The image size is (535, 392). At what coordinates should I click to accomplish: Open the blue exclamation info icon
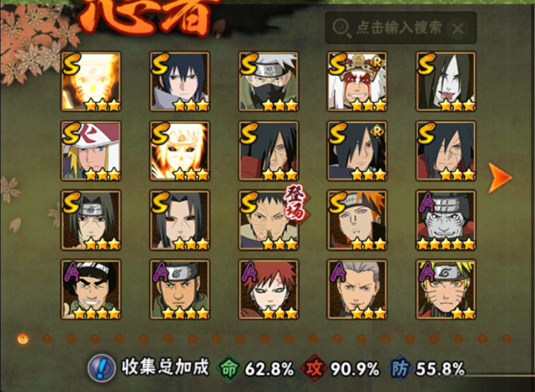pyautogui.click(x=101, y=368)
